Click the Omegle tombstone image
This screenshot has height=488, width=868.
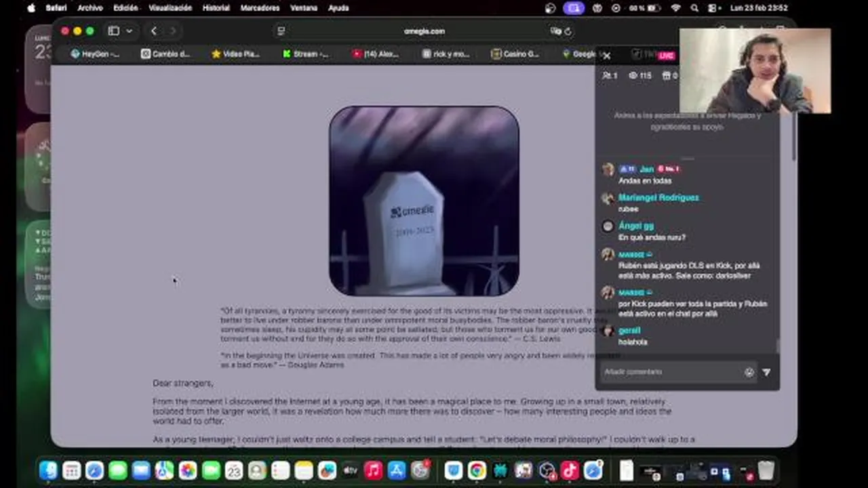[425, 201]
